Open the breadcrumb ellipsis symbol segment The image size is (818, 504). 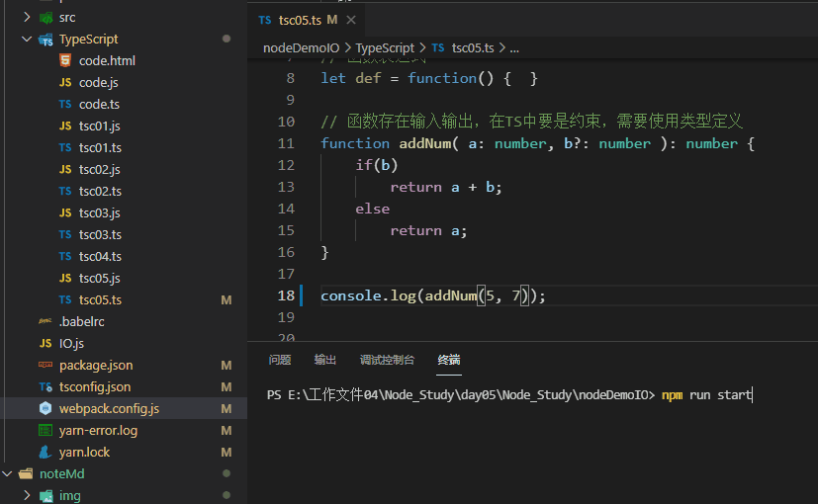coord(514,48)
